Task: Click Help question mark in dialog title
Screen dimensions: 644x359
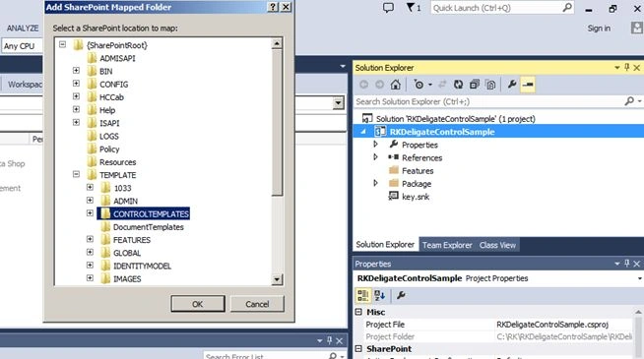Action: (273, 7)
